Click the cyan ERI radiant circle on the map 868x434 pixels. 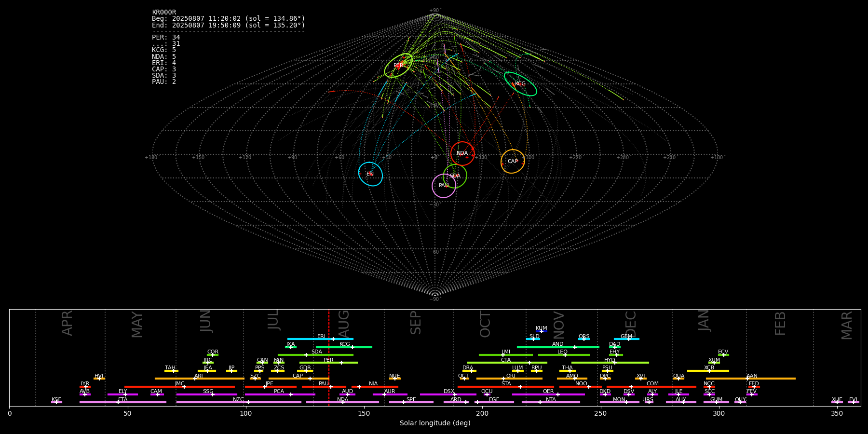(370, 174)
